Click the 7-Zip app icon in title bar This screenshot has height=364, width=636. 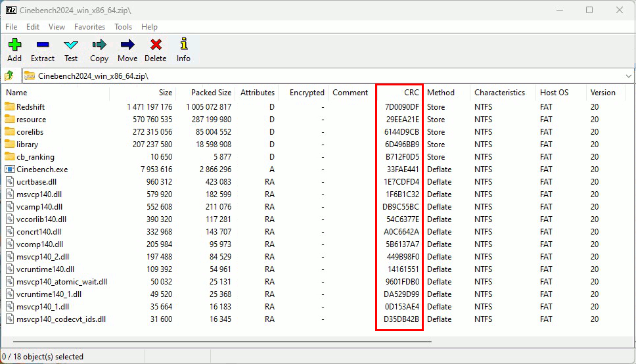click(11, 10)
